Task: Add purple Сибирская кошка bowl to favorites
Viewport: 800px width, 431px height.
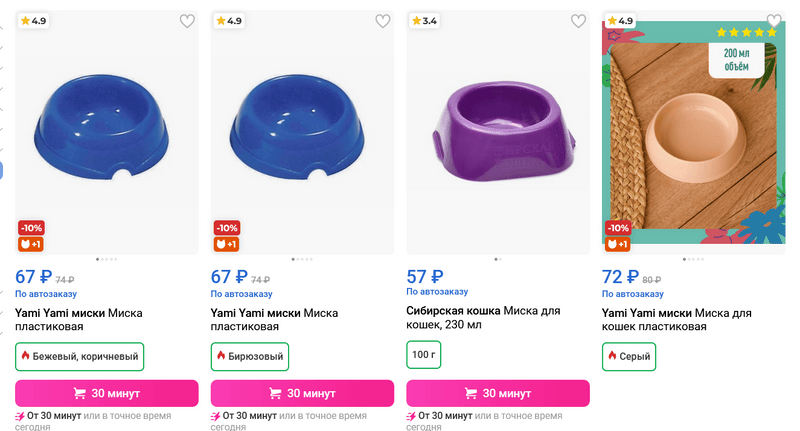Action: pyautogui.click(x=578, y=21)
